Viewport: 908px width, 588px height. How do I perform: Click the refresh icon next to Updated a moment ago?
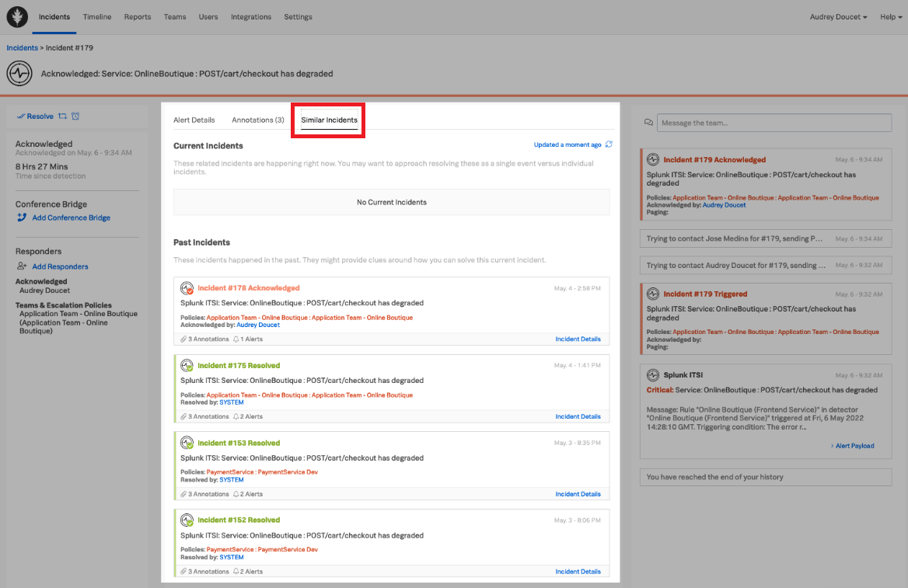click(609, 144)
